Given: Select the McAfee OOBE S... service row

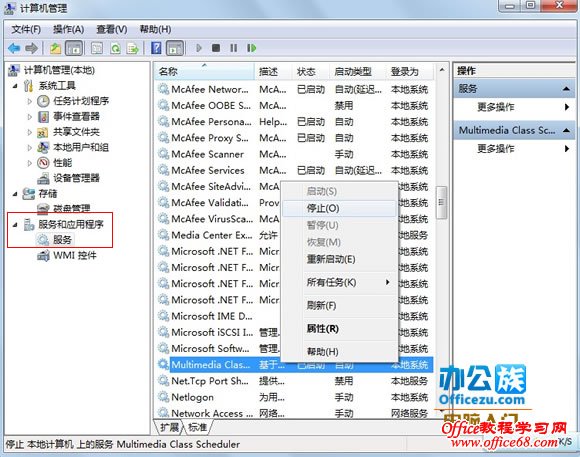Looking at the screenshot, I should coord(294,106).
